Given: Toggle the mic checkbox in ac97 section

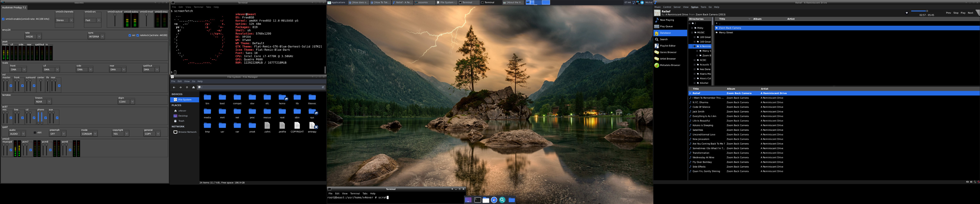Looking at the screenshot, I should pos(11,118).
